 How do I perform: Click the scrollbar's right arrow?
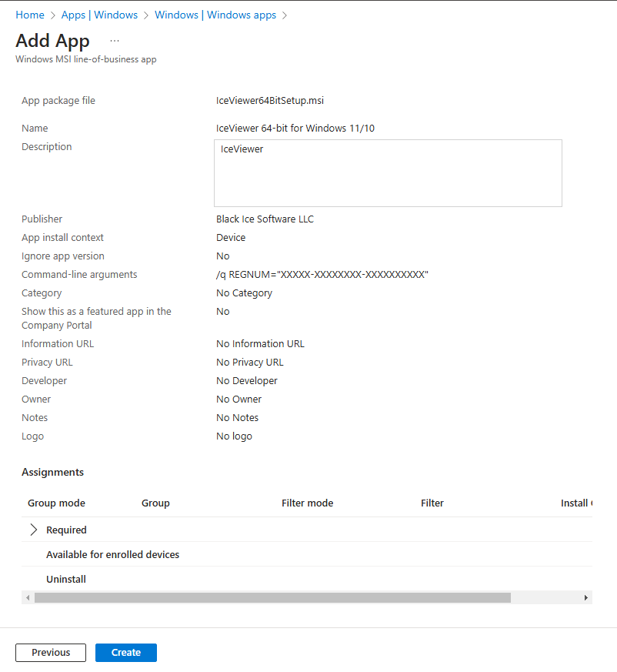tap(586, 597)
